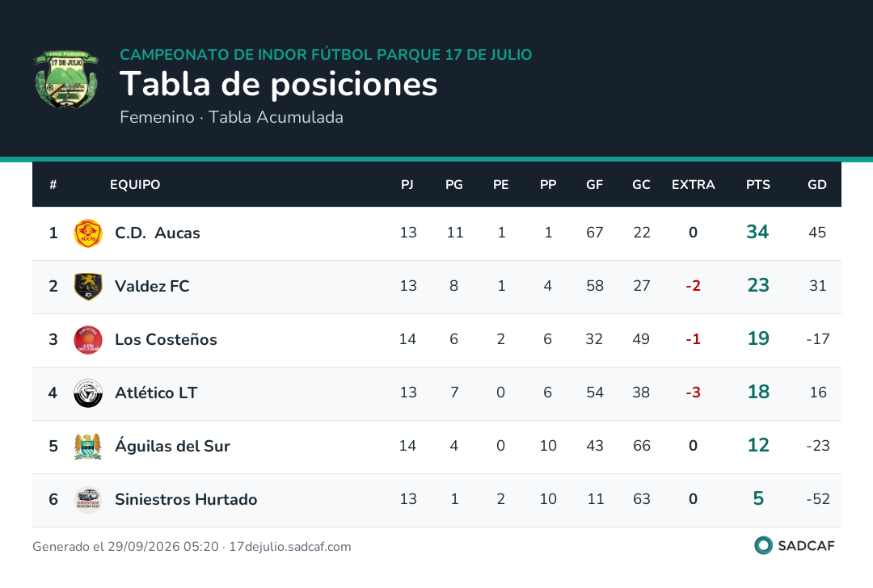The image size is (873, 588).
Task: Click Atlético LT's -3 extra penalty
Action: [694, 393]
